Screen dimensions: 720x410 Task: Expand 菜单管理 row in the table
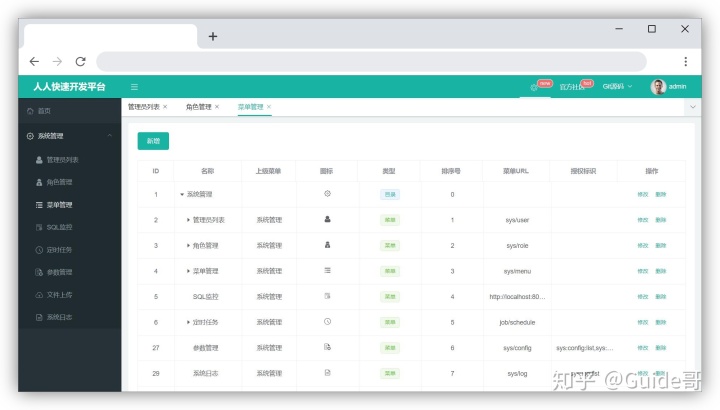[x=188, y=271]
